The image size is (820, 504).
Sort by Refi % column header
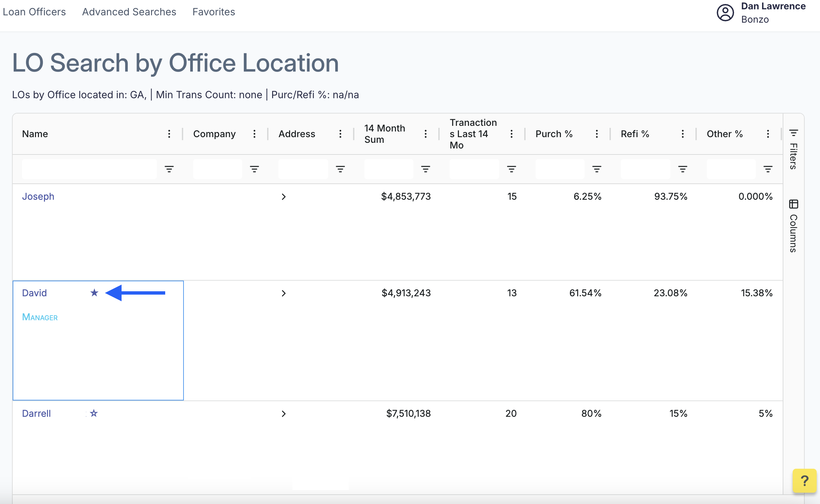[635, 134]
